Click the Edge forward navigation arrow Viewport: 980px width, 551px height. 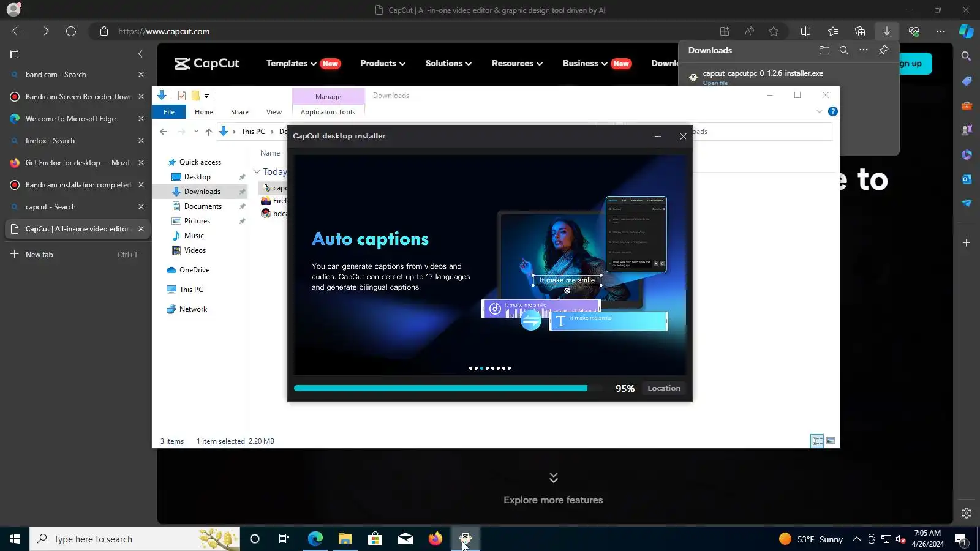coord(44,31)
